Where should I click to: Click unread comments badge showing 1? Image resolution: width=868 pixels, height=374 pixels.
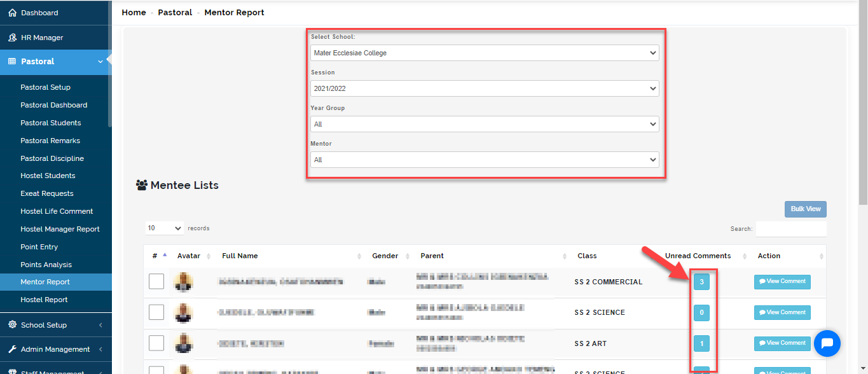(701, 343)
